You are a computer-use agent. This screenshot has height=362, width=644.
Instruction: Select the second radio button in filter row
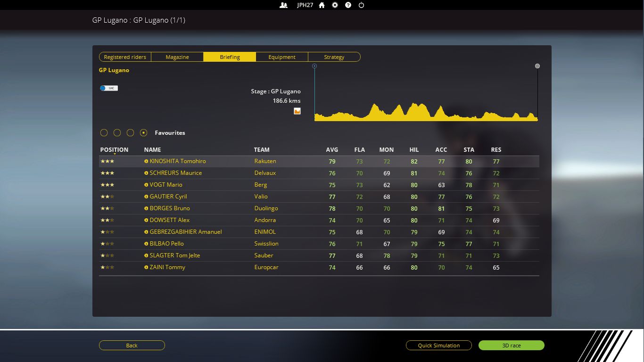click(117, 133)
